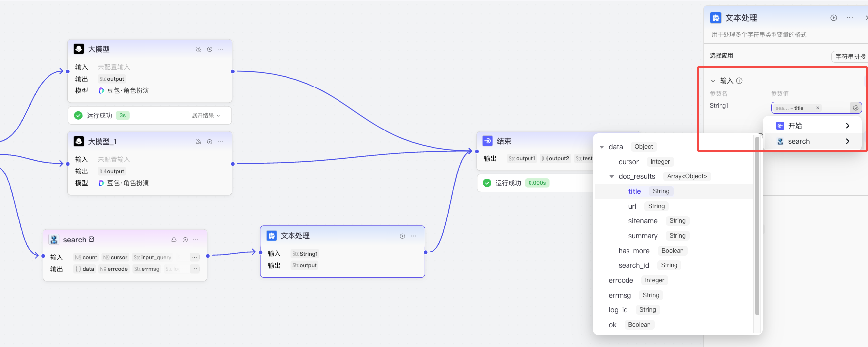Image resolution: width=868 pixels, height=347 pixels.
Task: Select the search_id String variable
Action: 674,265
